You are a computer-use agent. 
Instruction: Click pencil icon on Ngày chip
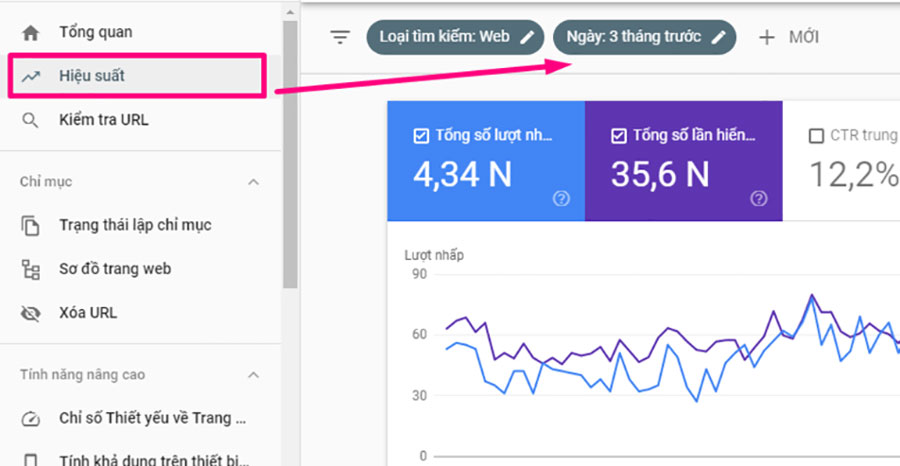(x=718, y=37)
